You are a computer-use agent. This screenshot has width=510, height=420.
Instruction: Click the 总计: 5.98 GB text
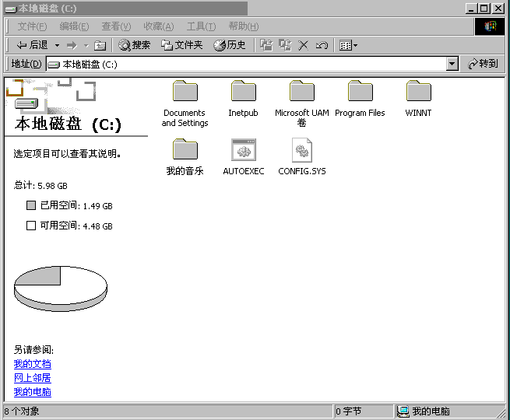pyautogui.click(x=40, y=185)
